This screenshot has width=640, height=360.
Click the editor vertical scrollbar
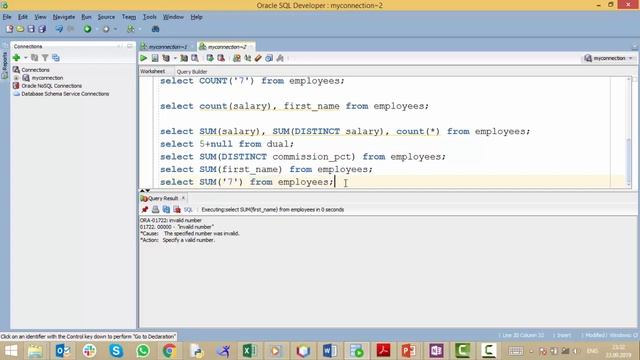click(x=629, y=131)
